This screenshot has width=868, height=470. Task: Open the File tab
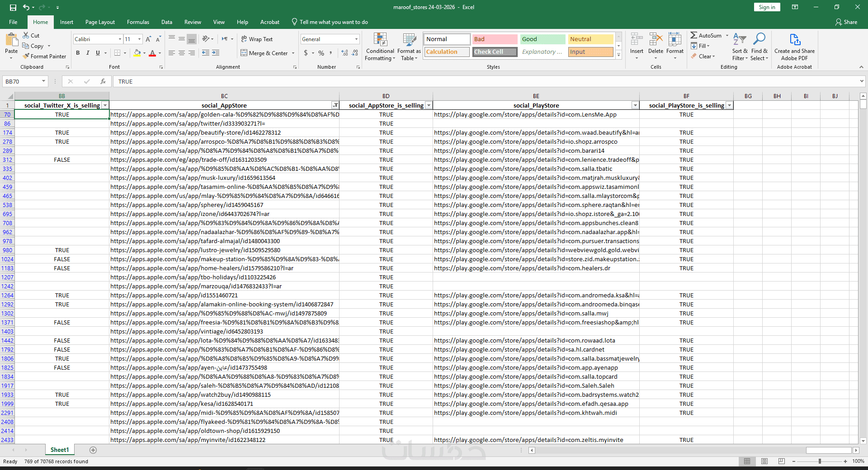(13, 22)
